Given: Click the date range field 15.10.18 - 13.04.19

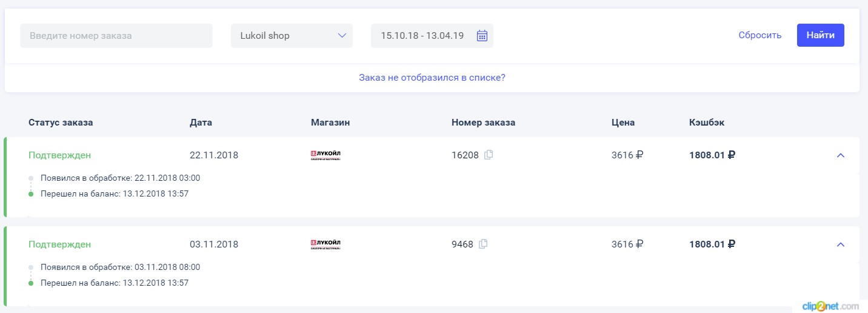Looking at the screenshot, I should [432, 36].
